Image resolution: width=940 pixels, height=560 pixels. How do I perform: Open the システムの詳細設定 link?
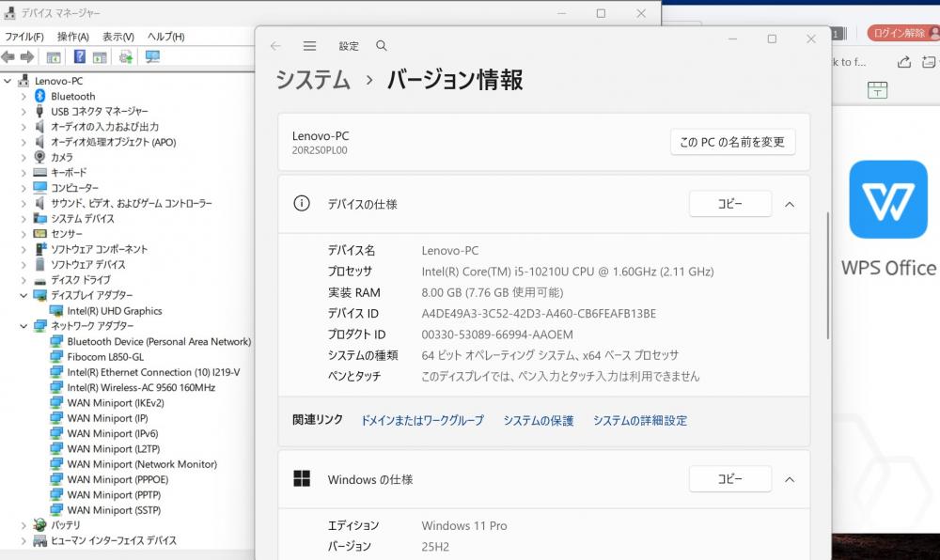tap(639, 421)
